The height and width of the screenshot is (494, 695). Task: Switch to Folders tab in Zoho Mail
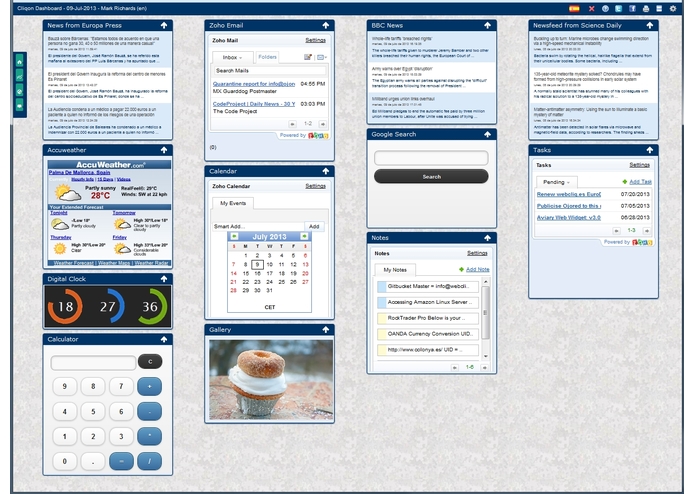click(267, 57)
